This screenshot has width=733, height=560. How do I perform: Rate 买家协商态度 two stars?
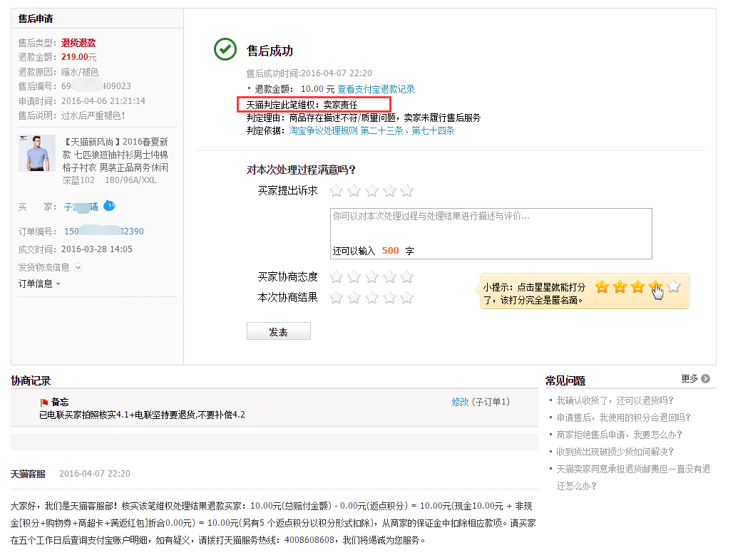coord(354,277)
